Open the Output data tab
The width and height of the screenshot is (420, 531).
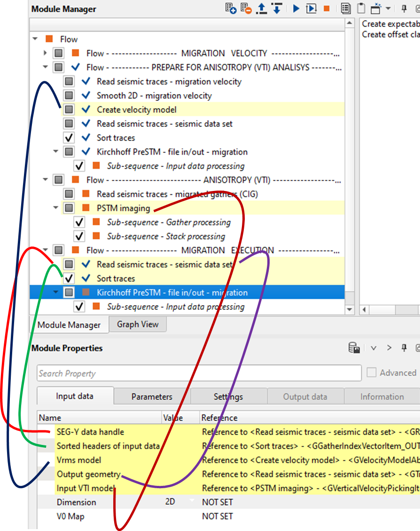coord(305,396)
